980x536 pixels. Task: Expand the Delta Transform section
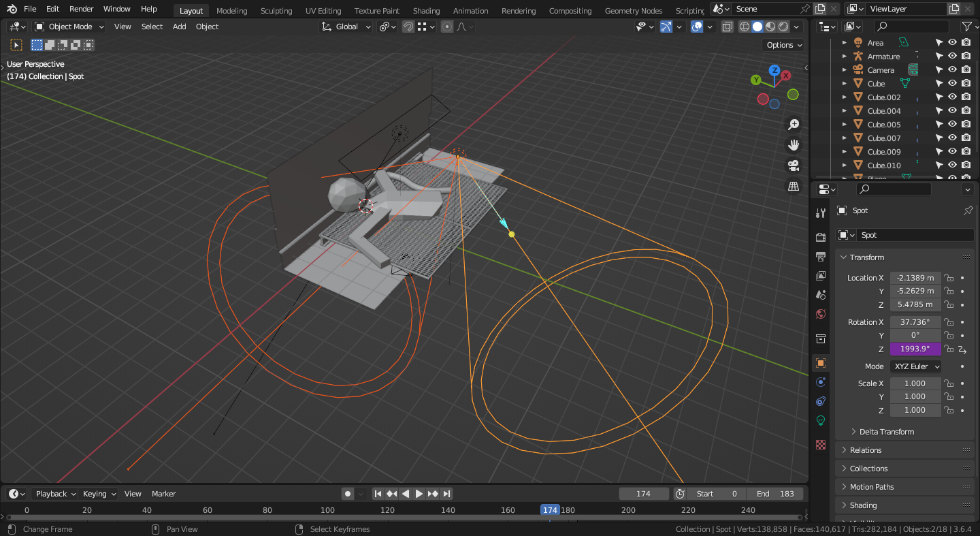(886, 432)
